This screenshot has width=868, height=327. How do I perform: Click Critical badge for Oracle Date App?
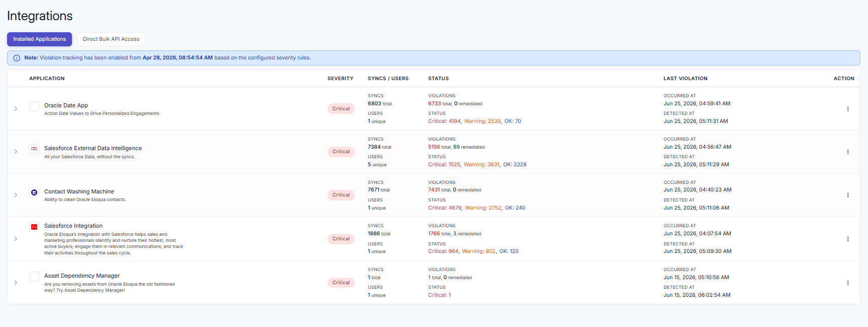pos(341,109)
